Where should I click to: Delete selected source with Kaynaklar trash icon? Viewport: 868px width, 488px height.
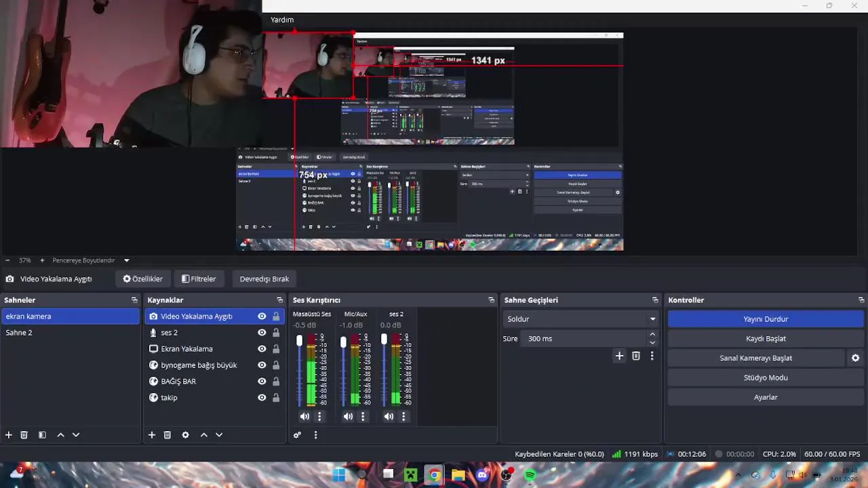[x=167, y=435]
